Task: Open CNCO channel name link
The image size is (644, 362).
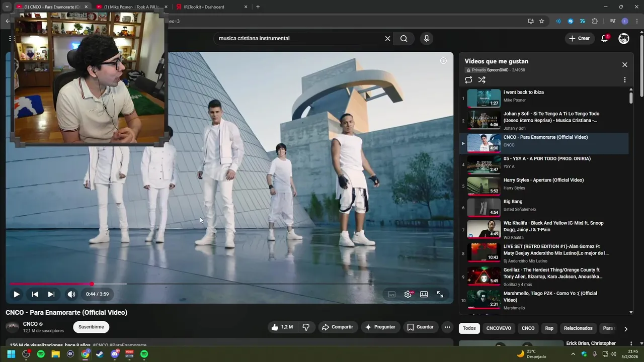Action: coord(30,324)
